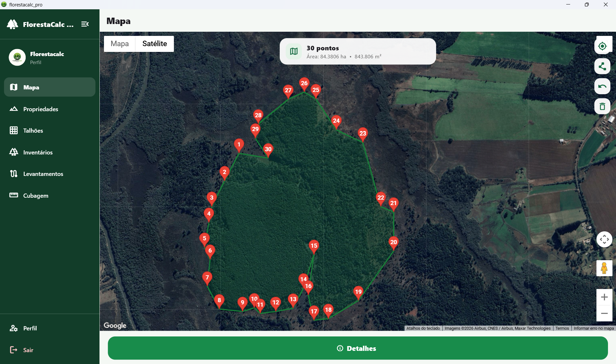Switch to Satélite view

(155, 44)
